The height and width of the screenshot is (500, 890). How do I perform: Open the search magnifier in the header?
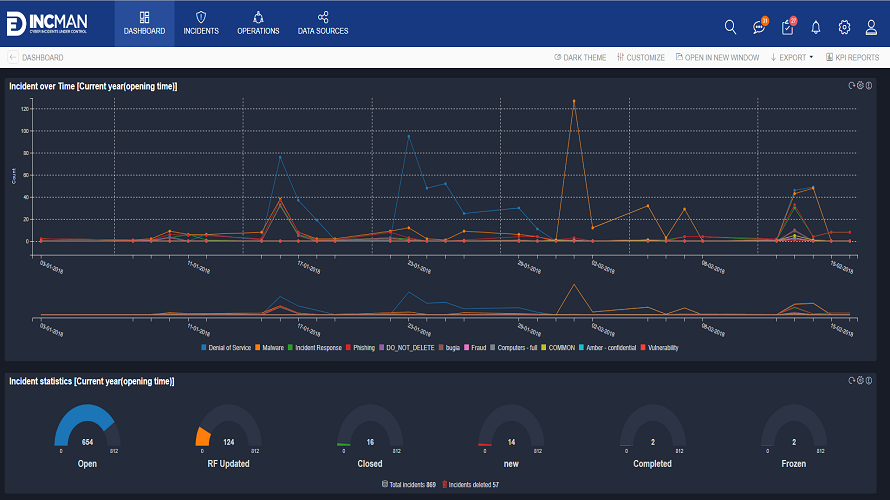(x=730, y=27)
